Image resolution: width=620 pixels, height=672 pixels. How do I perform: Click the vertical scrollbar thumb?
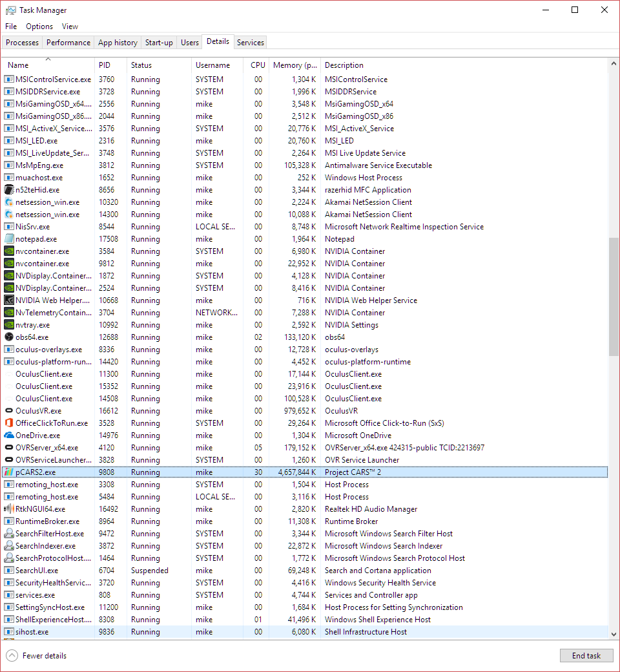614,296
